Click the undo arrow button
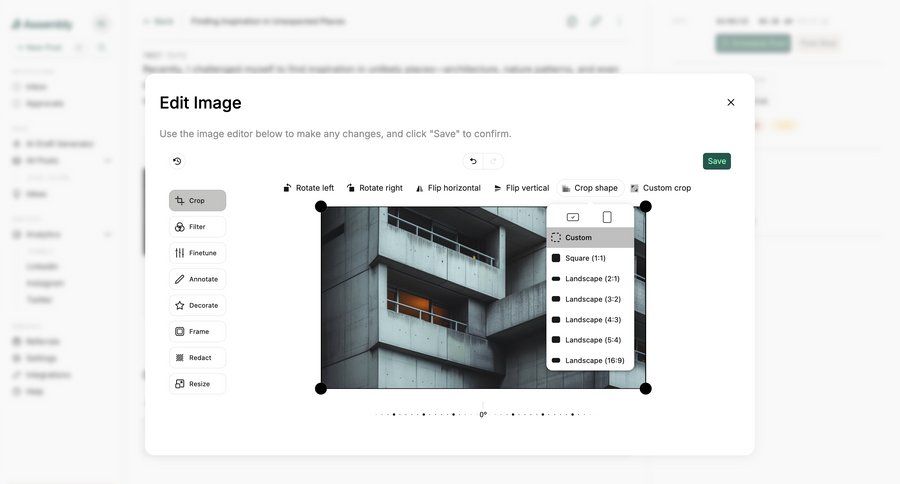This screenshot has height=484, width=900. pyautogui.click(x=473, y=161)
